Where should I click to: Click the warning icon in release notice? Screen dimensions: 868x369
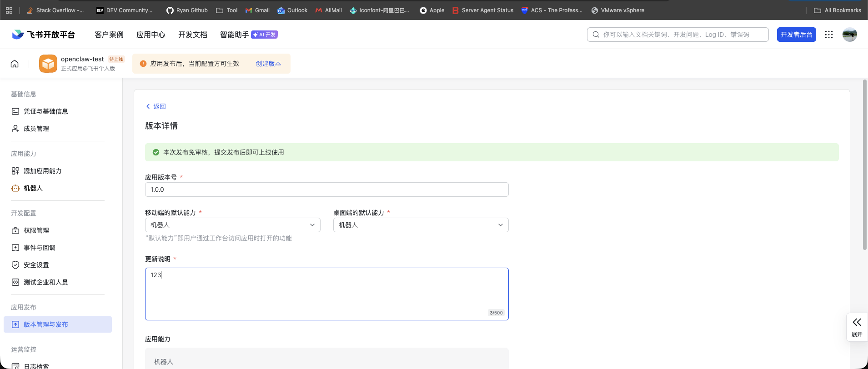[x=143, y=64]
